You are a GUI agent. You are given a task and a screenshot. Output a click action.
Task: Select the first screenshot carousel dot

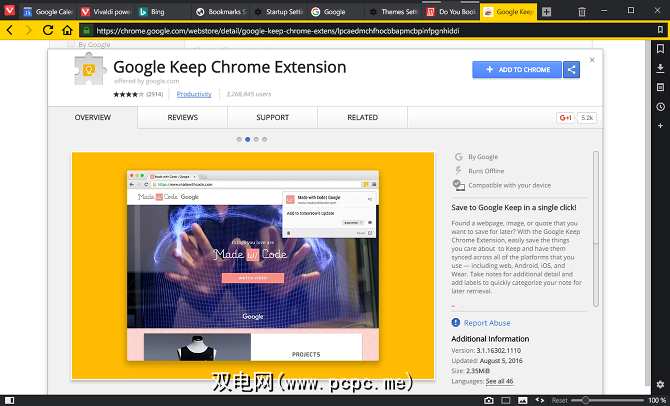click(239, 139)
